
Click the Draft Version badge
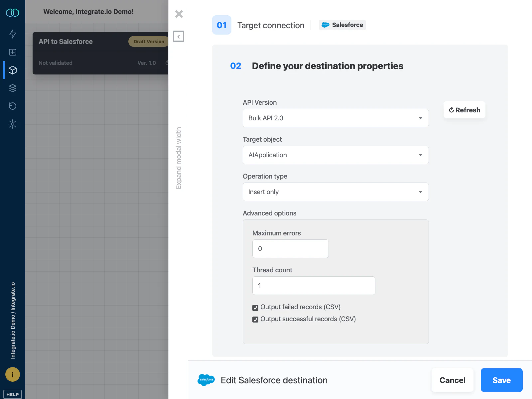click(149, 42)
